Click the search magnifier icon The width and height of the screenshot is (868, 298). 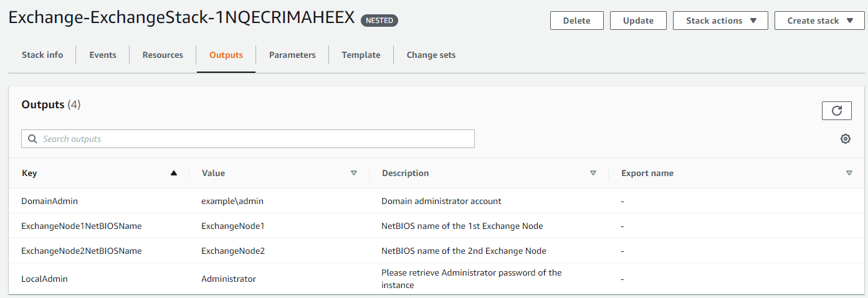click(32, 139)
